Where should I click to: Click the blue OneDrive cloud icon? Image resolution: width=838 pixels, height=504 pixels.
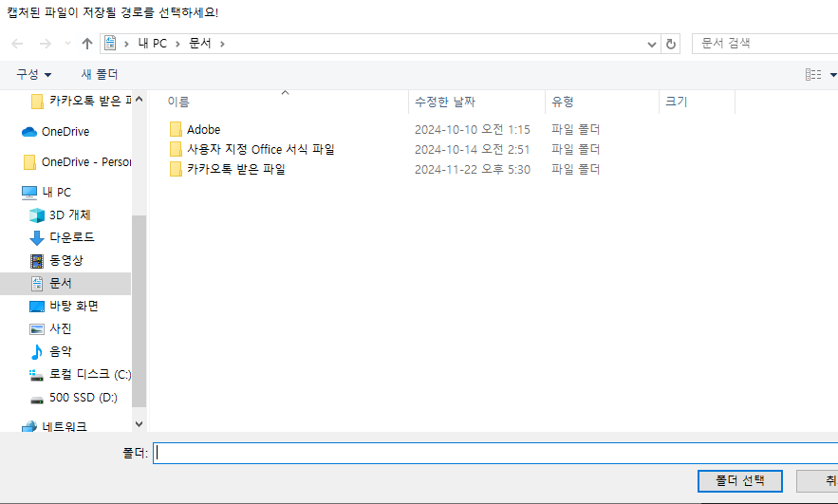[28, 132]
